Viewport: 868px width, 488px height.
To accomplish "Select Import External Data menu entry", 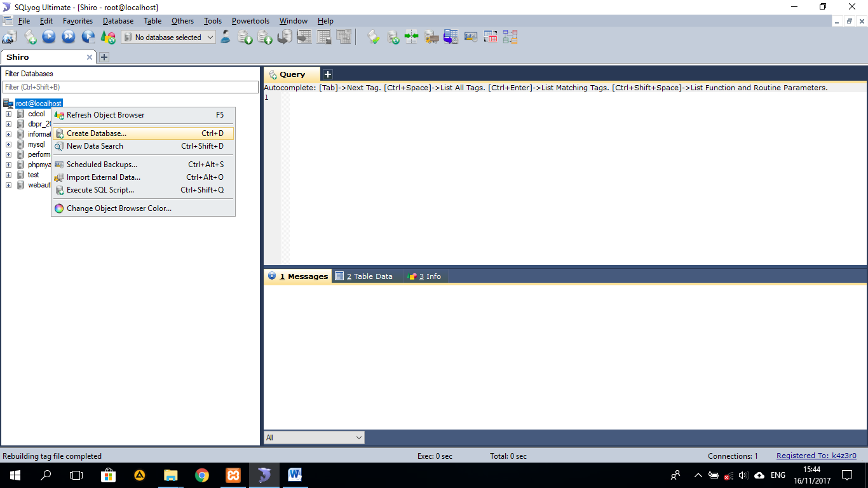I will coord(143,177).
